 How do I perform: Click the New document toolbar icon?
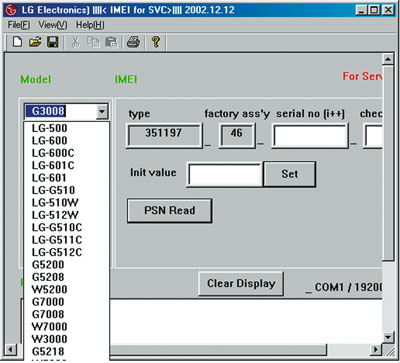(17, 42)
